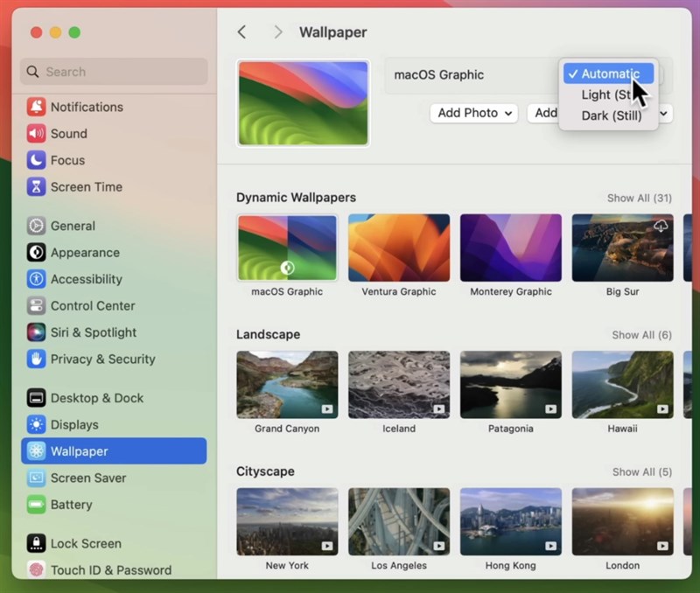The image size is (700, 593).
Task: Click the 'Patagonia' wallpaper label
Action: click(511, 429)
